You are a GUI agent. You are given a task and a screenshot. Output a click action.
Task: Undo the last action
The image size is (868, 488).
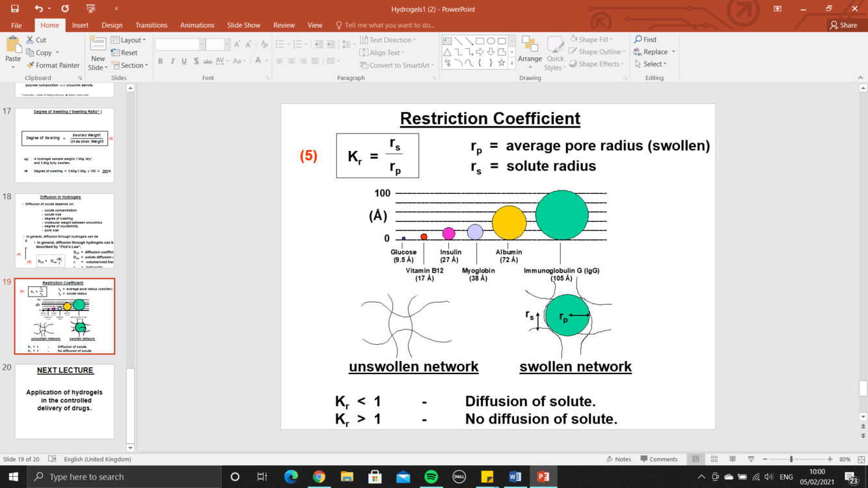pyautogui.click(x=38, y=9)
